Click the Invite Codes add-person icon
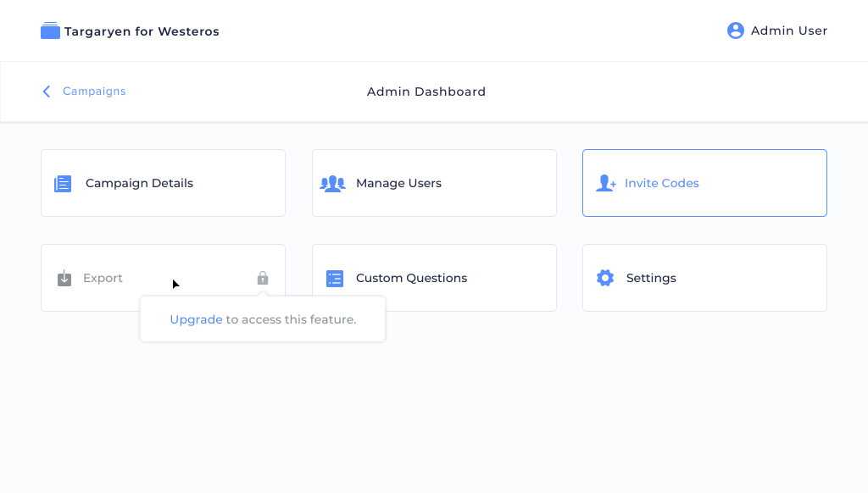Image resolution: width=868 pixels, height=493 pixels. (605, 183)
